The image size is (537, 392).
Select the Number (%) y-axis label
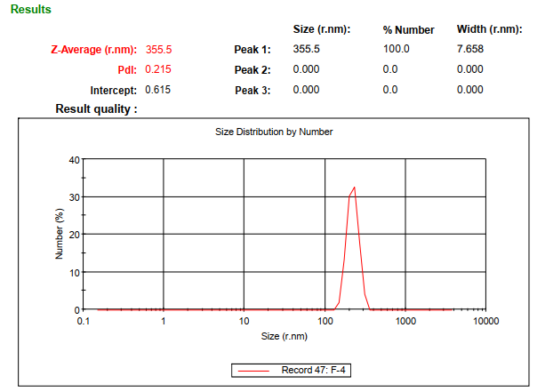click(x=60, y=235)
